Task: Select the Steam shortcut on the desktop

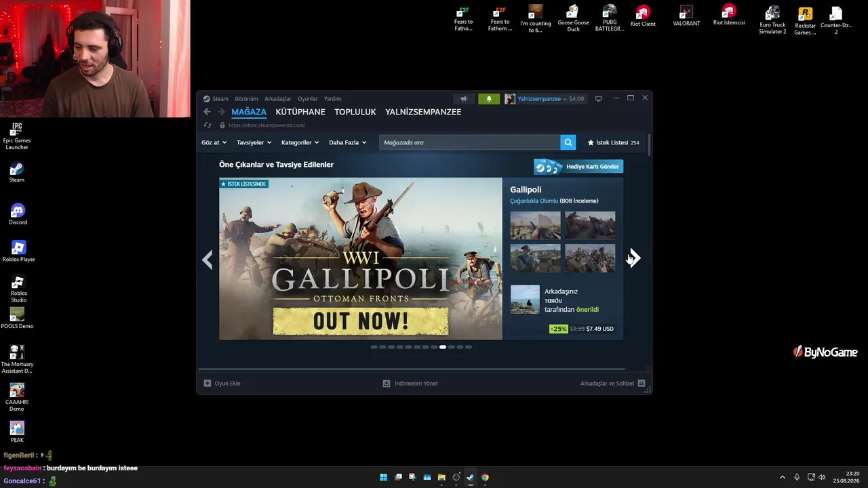Action: click(17, 173)
